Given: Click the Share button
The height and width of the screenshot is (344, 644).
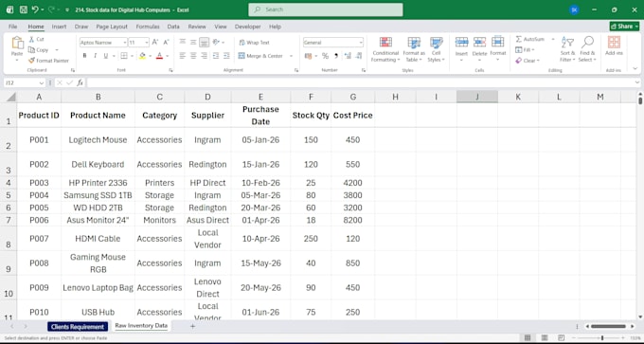Looking at the screenshot, I should click(x=624, y=27).
